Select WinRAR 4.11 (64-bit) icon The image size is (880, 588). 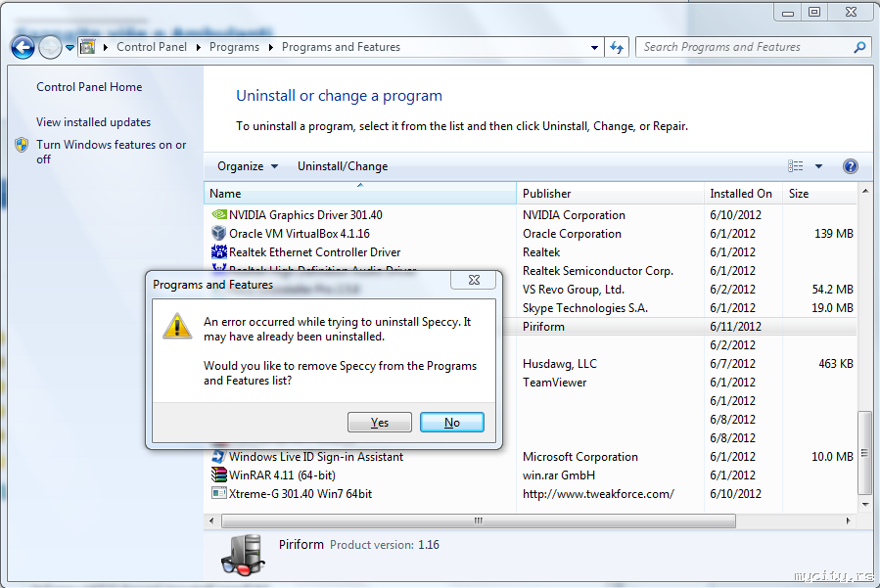(x=219, y=475)
